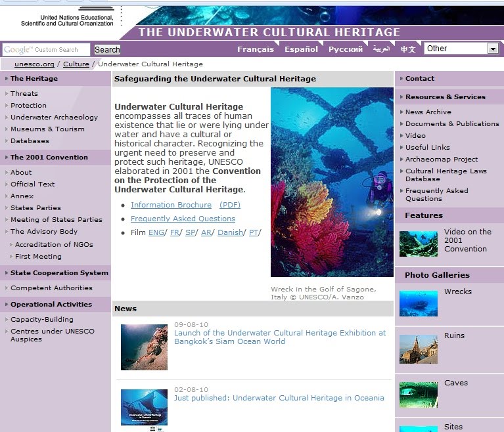
Task: Focus the Google Custom Search field
Action: [46, 49]
